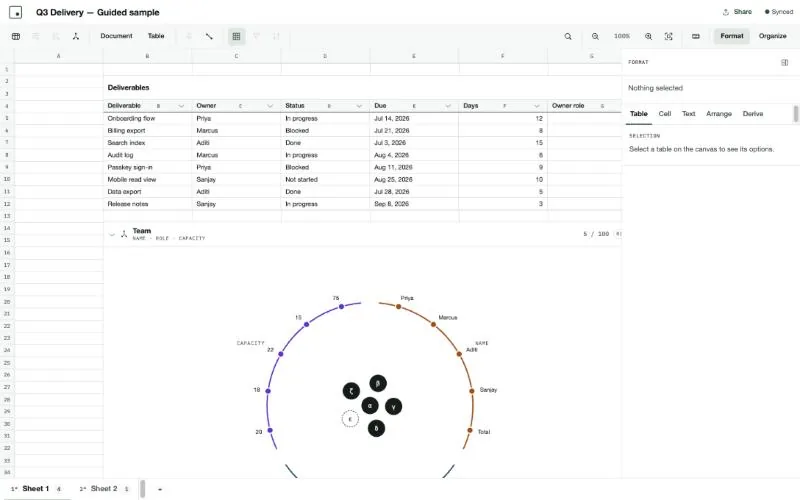800x500 pixels.
Task: Select the Derive tab in Format panel
Action: tap(753, 114)
